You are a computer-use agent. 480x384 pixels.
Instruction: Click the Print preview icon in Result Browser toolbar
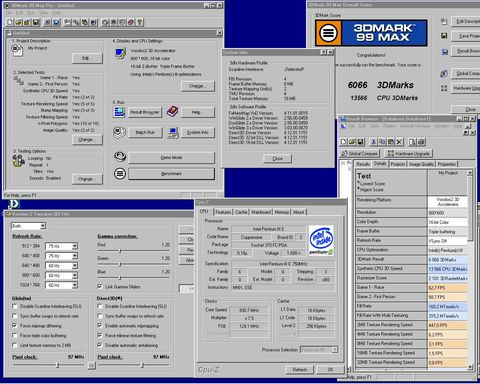[412, 142]
